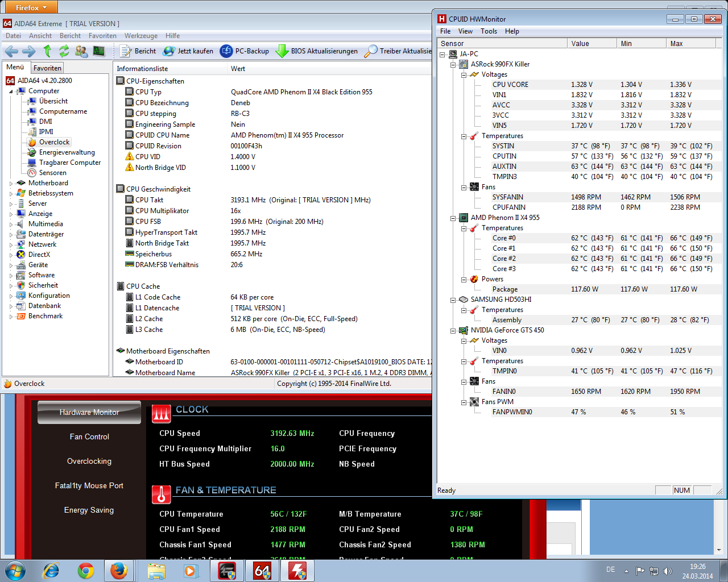Click the green up arrow toolbar icon

click(47, 51)
